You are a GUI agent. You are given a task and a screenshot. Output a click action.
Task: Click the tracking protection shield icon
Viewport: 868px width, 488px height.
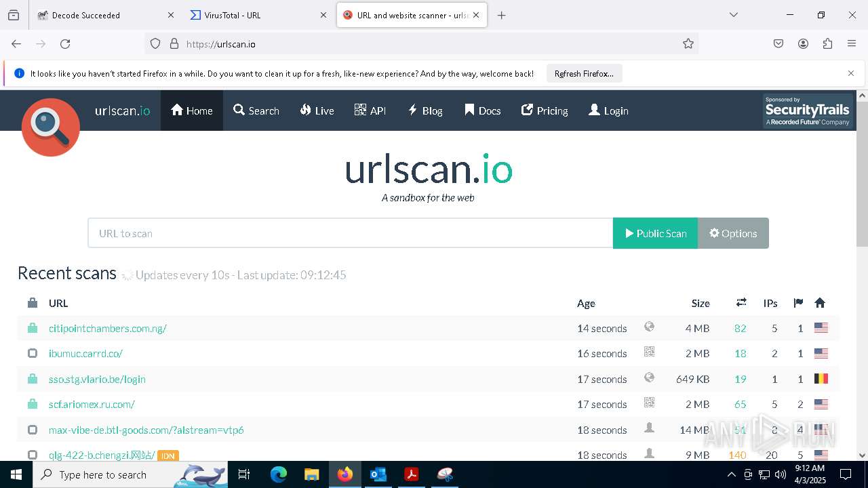(x=155, y=44)
